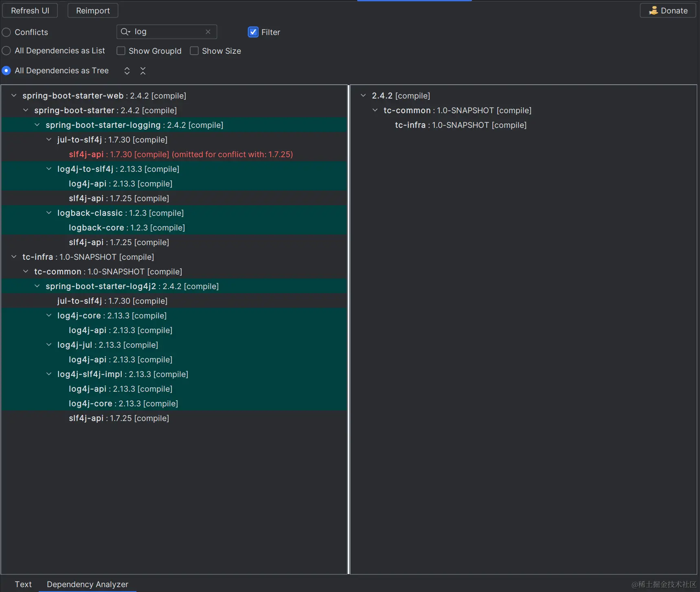Viewport: 700px width, 592px height.
Task: Collapse the spring-boot-starter-log4j2 node
Action: click(x=37, y=286)
